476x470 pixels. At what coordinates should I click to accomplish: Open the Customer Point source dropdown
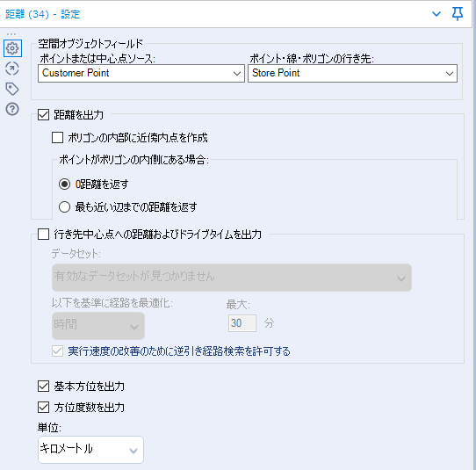tap(141, 73)
